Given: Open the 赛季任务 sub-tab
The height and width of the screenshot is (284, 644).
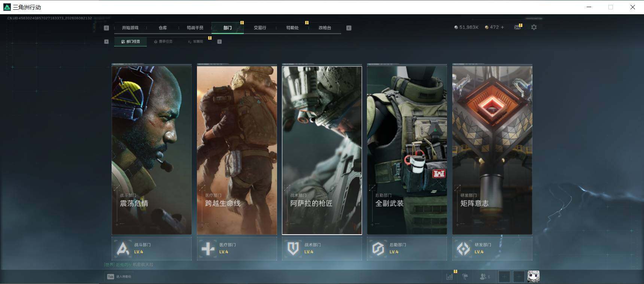Looking at the screenshot, I should (x=163, y=42).
